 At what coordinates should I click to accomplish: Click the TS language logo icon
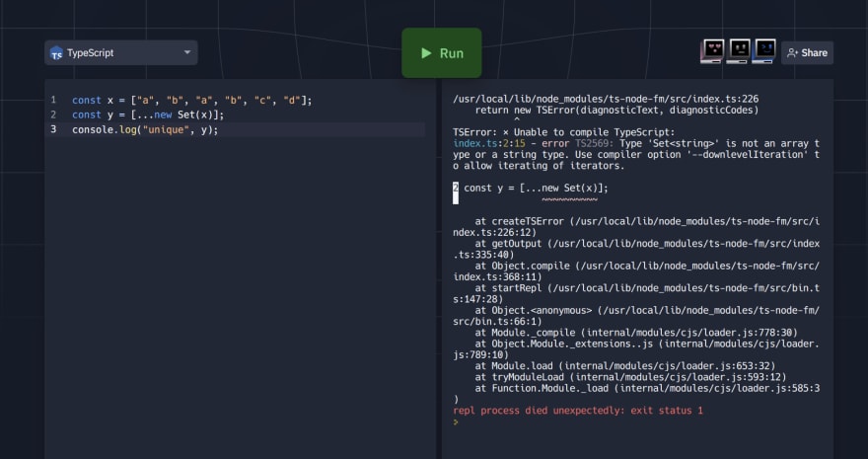click(56, 53)
